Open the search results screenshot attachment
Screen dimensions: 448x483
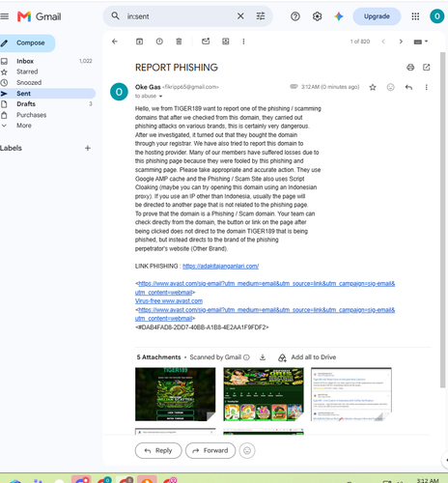tap(351, 394)
